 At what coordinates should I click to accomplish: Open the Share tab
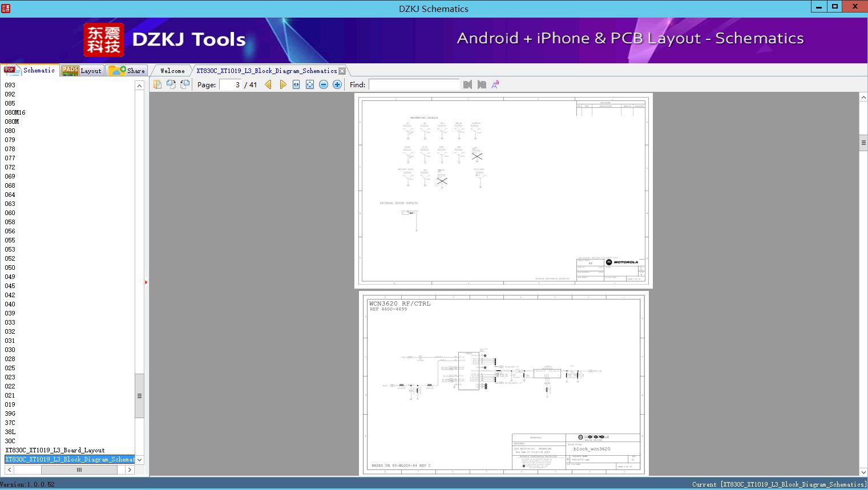click(x=127, y=71)
